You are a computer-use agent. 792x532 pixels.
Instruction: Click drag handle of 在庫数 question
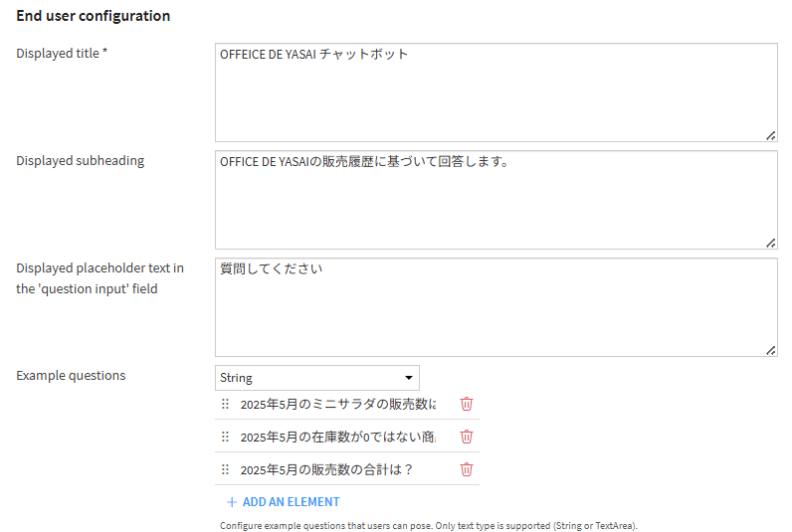click(225, 437)
